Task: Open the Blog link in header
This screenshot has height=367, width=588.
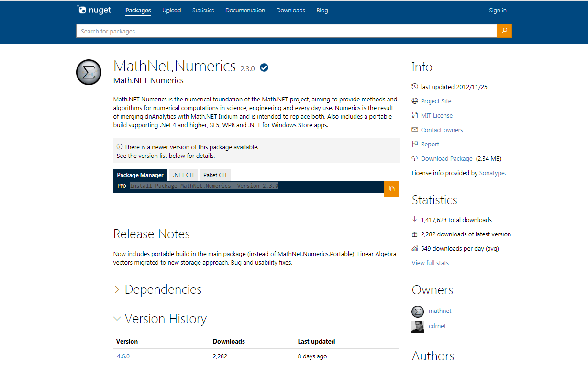Action: [322, 11]
